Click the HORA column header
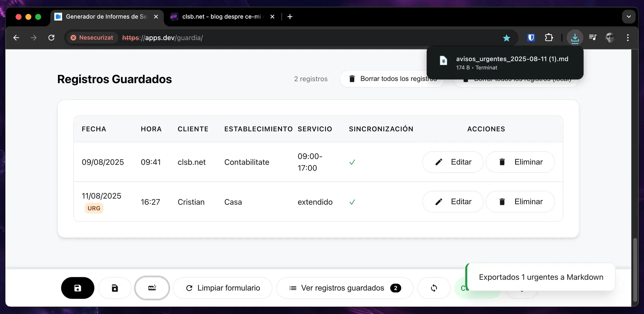Screen dimensions: 644x314 (151, 129)
